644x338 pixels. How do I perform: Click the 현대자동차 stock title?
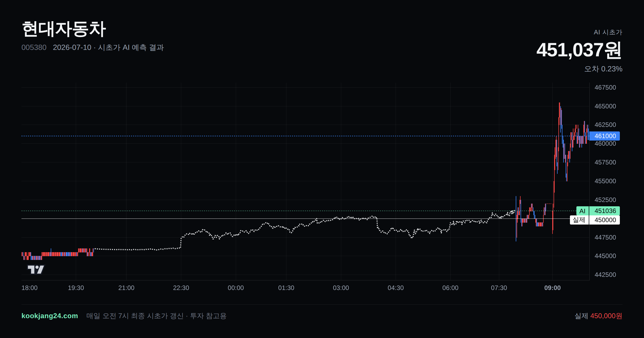click(x=64, y=29)
